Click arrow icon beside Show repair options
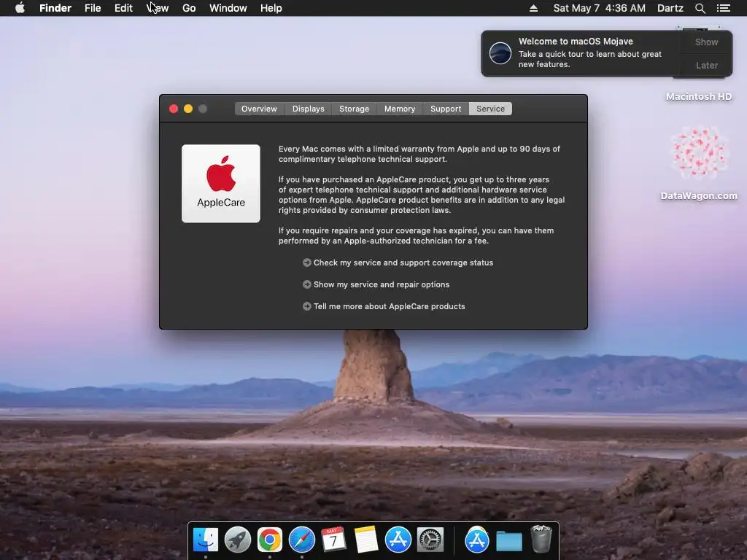This screenshot has height=560, width=747. [x=307, y=284]
